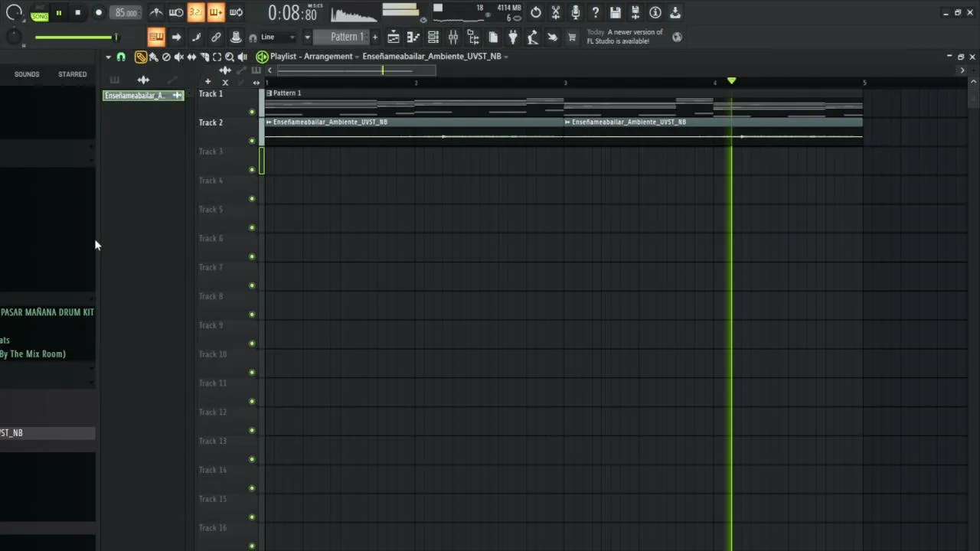
Task: Toggle Pat/Song mode switch
Action: pos(38,12)
